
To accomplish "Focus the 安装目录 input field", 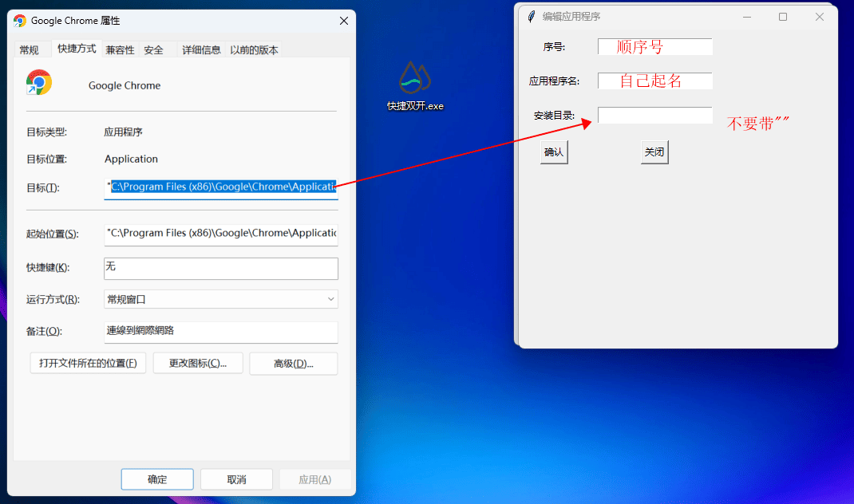I will (x=655, y=115).
